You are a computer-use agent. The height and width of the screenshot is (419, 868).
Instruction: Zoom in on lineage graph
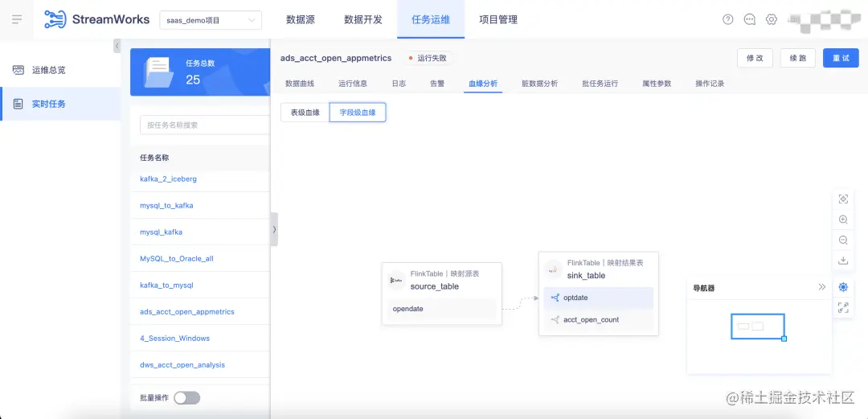(x=843, y=220)
